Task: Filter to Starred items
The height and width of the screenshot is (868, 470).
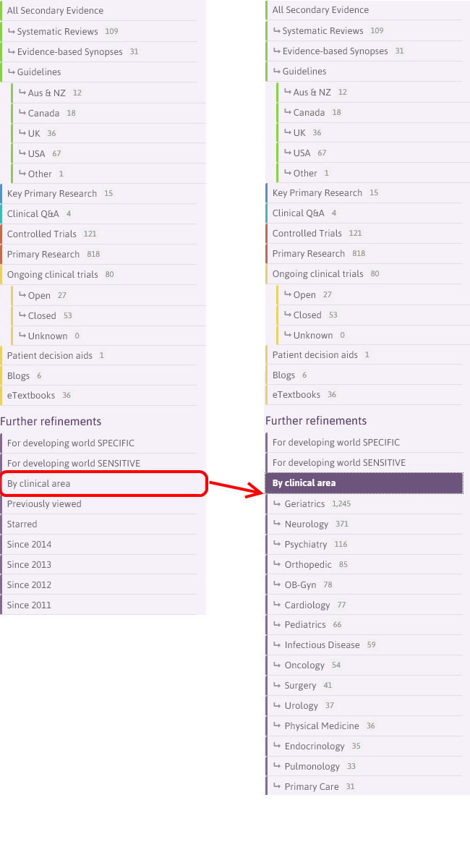Action: click(22, 524)
